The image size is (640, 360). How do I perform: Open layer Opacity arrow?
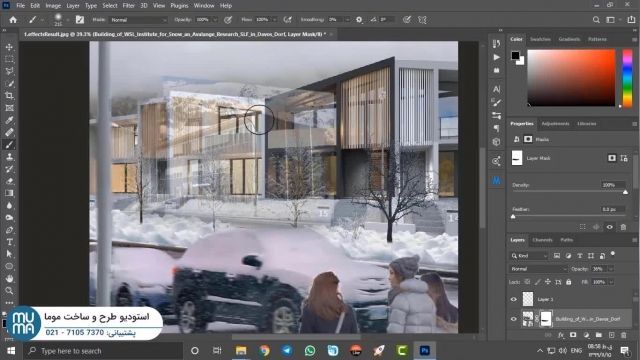point(611,269)
